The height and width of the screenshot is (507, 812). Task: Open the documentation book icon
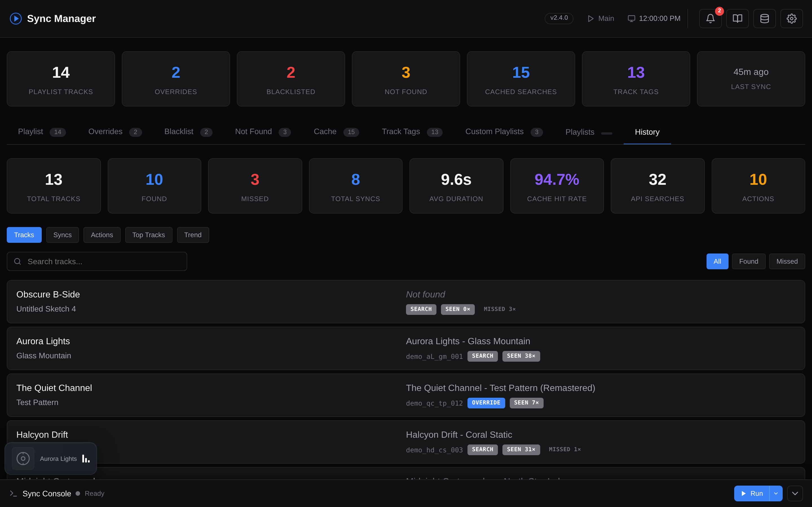(737, 18)
